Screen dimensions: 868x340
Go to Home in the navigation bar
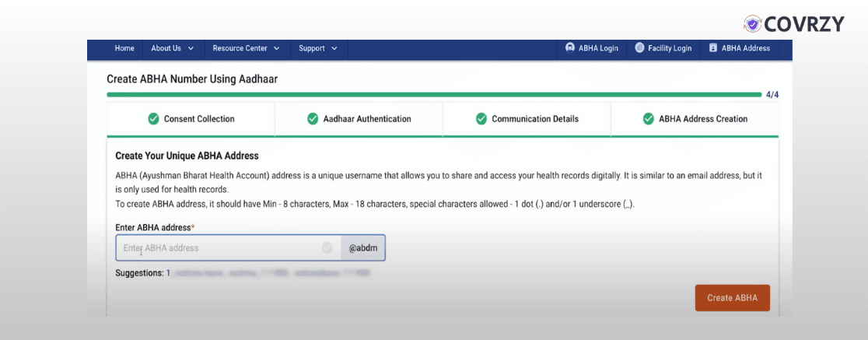pos(124,48)
